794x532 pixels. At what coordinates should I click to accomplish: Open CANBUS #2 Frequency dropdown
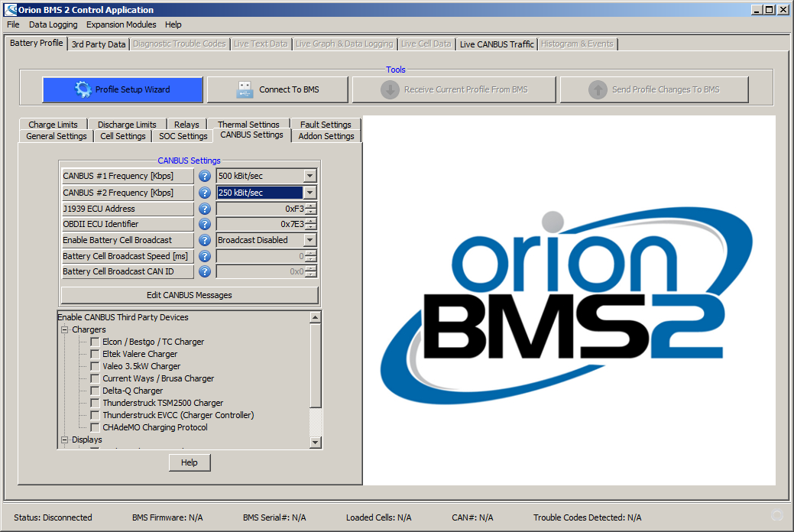coord(309,193)
